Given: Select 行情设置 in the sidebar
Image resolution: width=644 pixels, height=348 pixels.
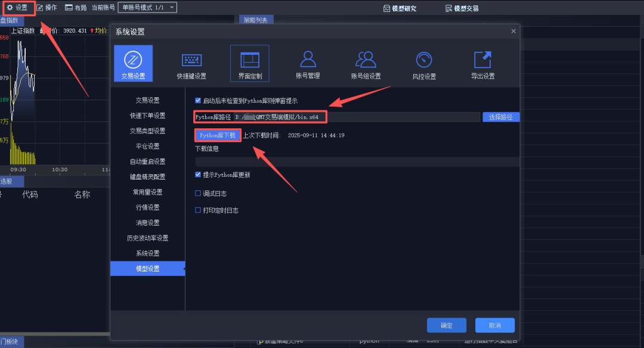Looking at the screenshot, I should point(147,207).
